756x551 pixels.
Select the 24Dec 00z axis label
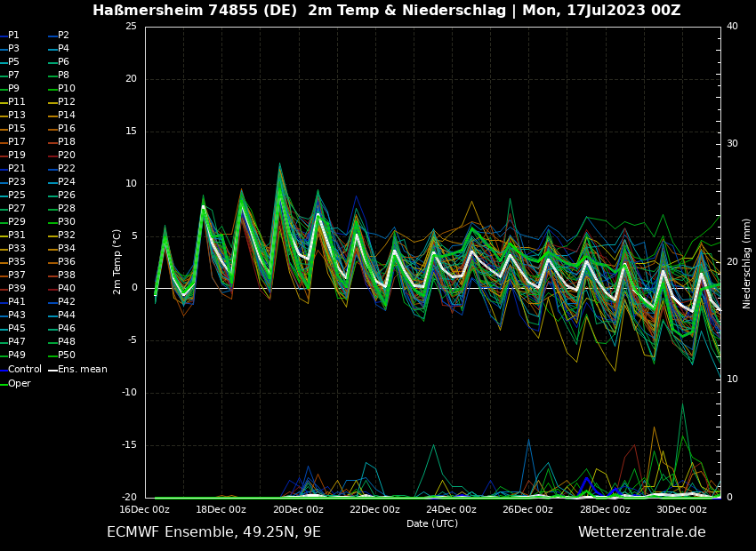[451, 510]
